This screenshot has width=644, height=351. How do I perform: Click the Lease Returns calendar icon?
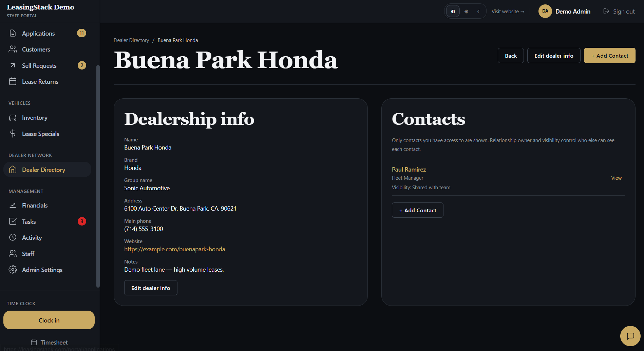click(13, 81)
